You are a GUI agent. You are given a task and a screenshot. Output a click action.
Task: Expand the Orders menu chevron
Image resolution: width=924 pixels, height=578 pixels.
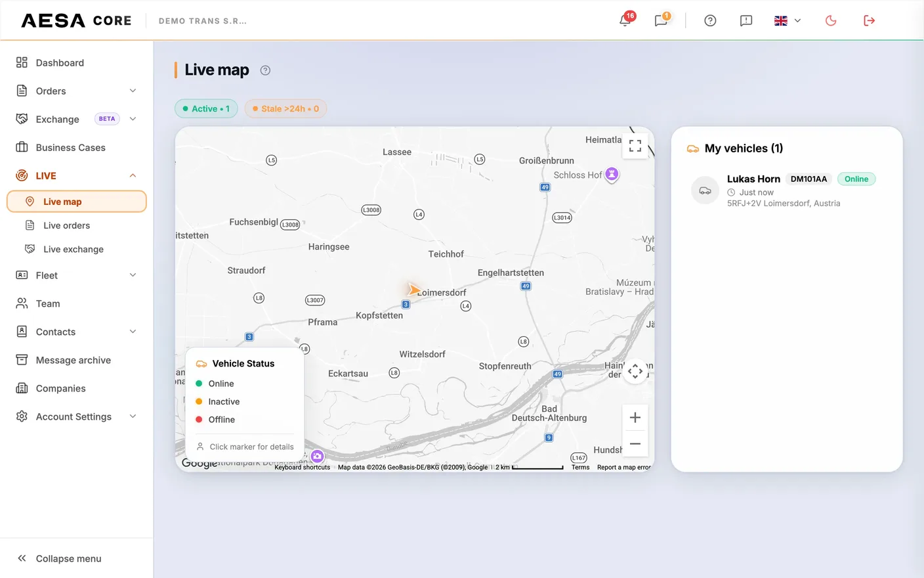click(x=133, y=91)
